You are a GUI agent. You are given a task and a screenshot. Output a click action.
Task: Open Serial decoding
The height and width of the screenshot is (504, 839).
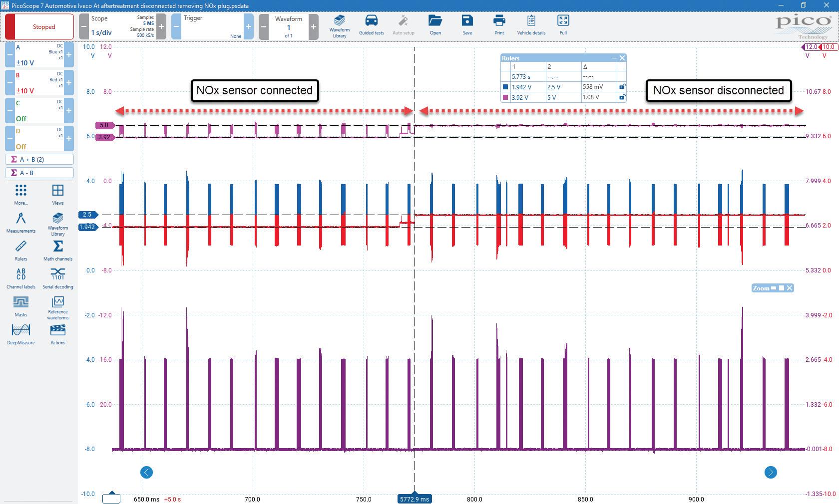coord(58,278)
